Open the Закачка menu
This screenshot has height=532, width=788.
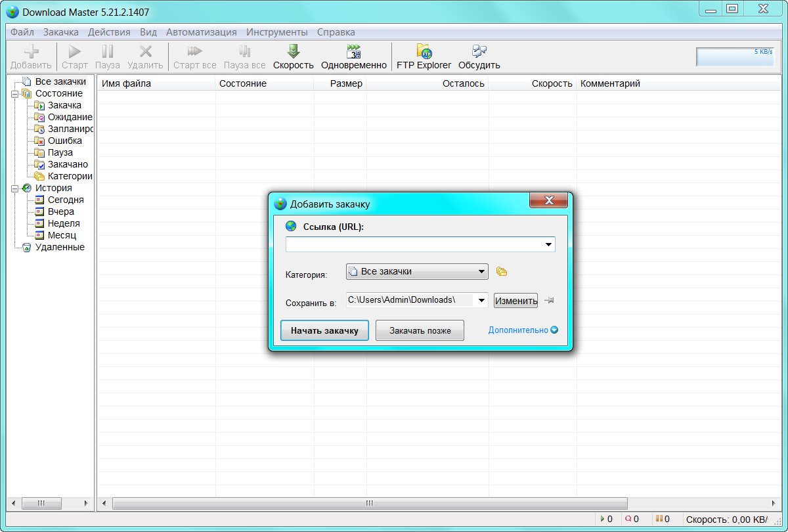pos(61,32)
